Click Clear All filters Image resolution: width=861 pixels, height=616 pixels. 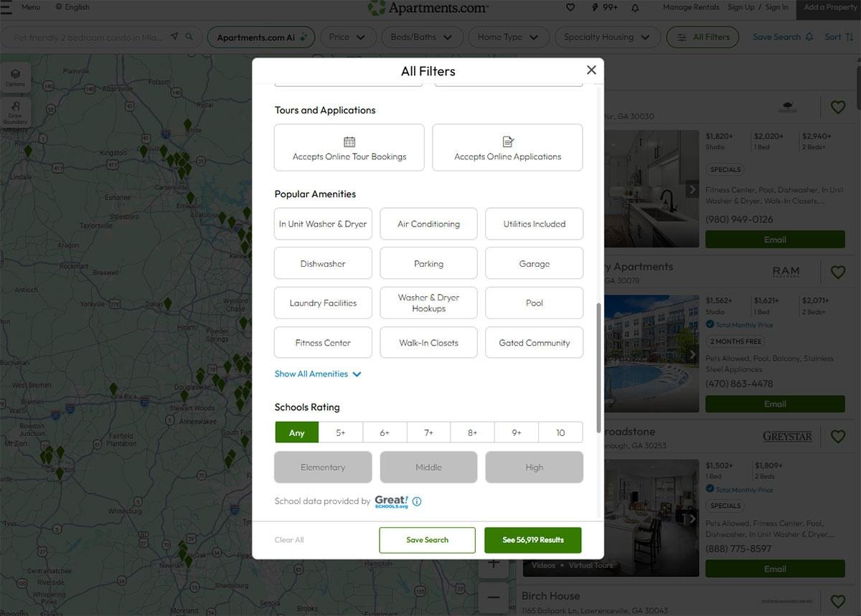289,540
